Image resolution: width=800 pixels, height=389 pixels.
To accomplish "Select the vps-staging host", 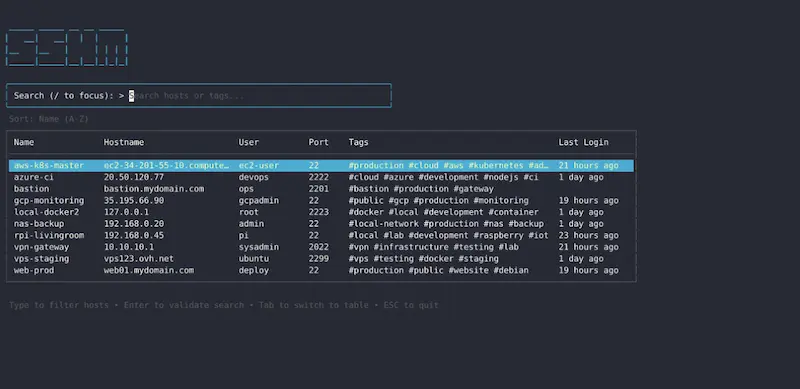I will (41, 258).
